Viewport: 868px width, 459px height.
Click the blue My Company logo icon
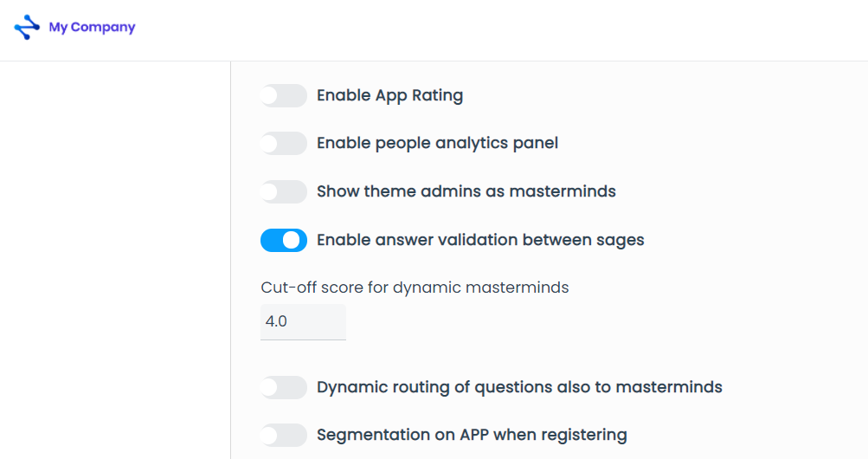pos(27,27)
